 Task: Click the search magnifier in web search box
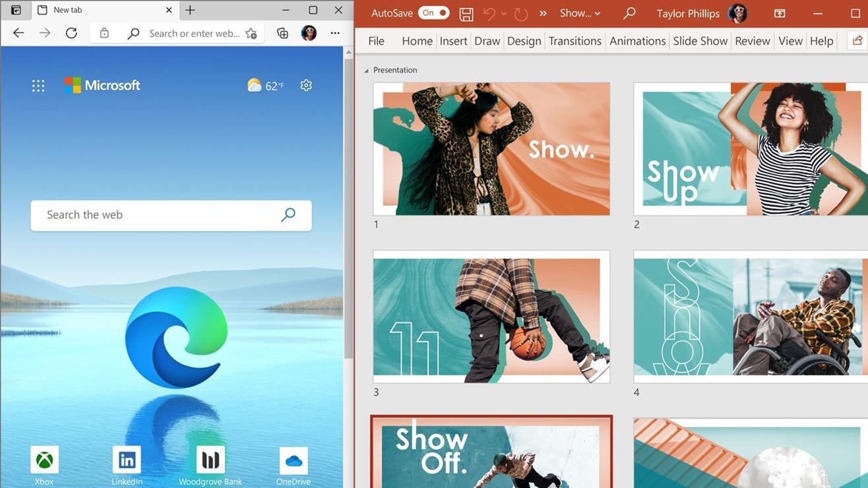tap(288, 215)
